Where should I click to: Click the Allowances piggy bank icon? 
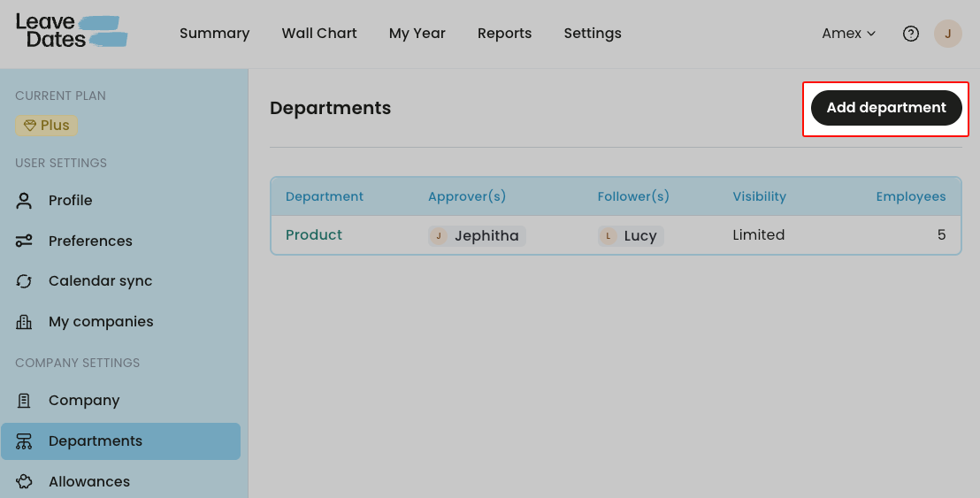24,482
